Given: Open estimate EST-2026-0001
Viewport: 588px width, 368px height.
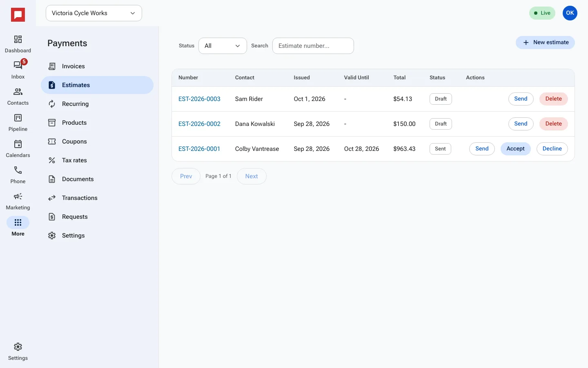Looking at the screenshot, I should [199, 149].
